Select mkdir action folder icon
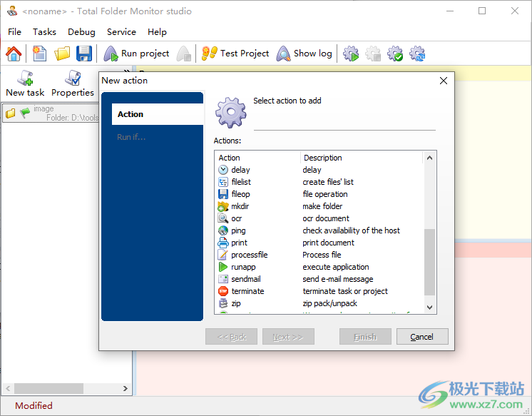The width and height of the screenshot is (532, 416). click(223, 206)
